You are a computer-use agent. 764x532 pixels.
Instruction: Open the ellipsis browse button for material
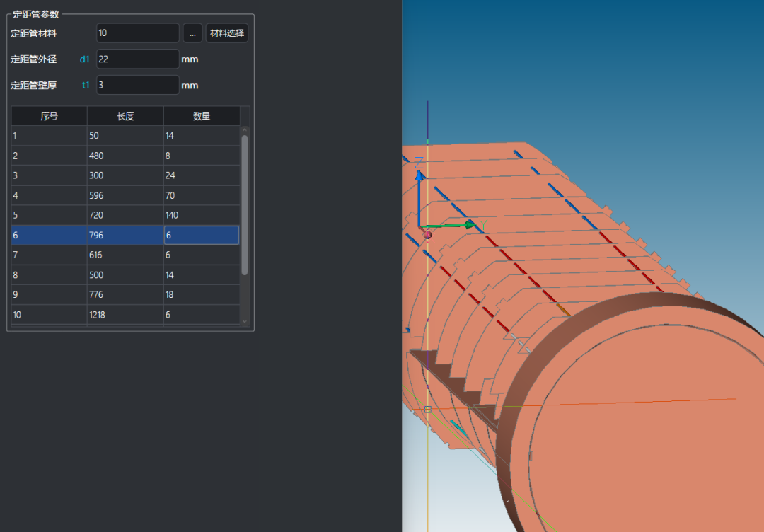tap(192, 34)
